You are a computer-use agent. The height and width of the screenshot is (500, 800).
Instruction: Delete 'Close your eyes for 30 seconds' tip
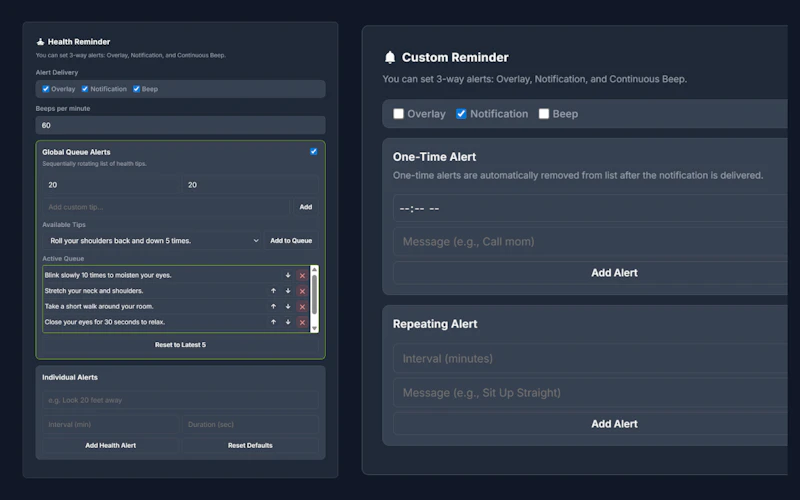click(302, 322)
